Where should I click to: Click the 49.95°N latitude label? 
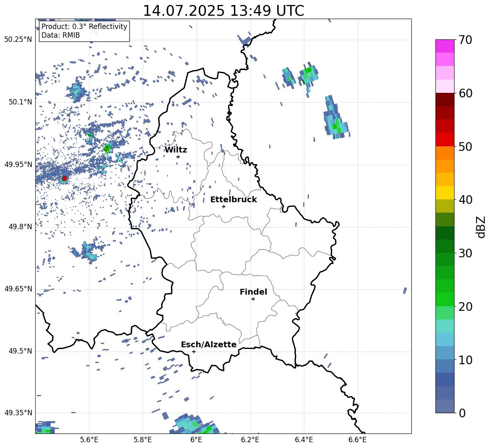[x=18, y=164]
